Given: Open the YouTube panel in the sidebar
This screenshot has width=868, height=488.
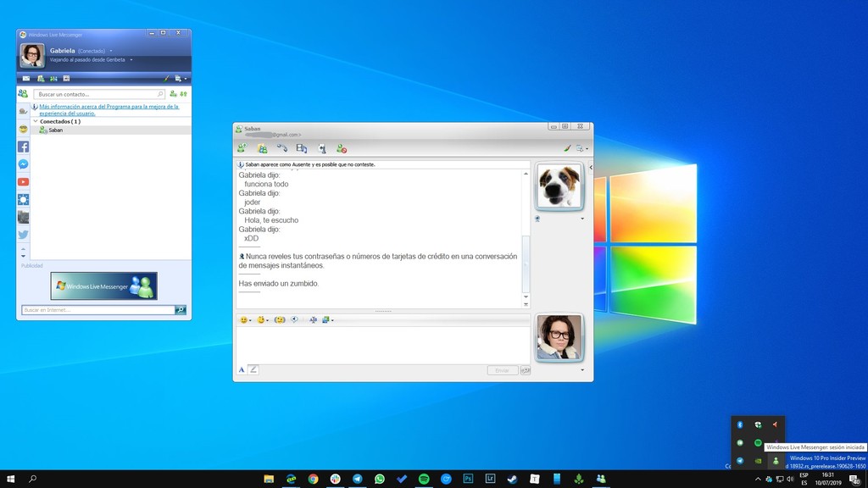Looking at the screenshot, I should coord(23,181).
